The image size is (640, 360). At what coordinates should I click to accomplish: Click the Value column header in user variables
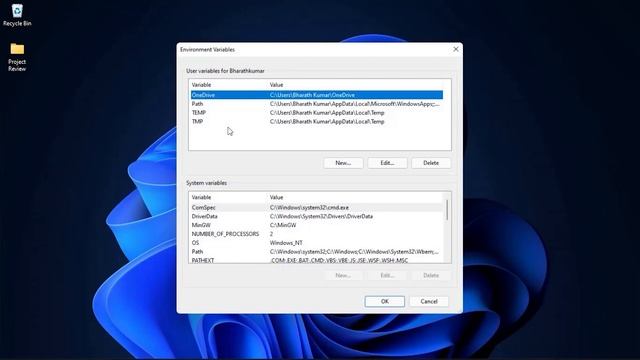pyautogui.click(x=276, y=85)
